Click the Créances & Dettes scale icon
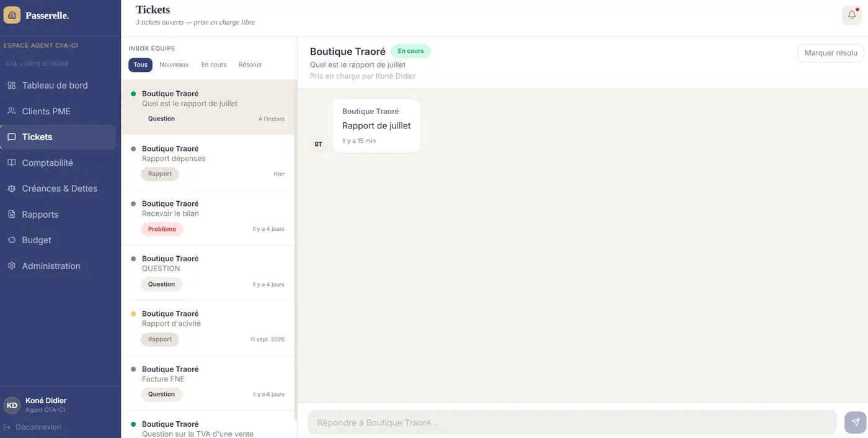This screenshot has width=868, height=438. [x=11, y=189]
